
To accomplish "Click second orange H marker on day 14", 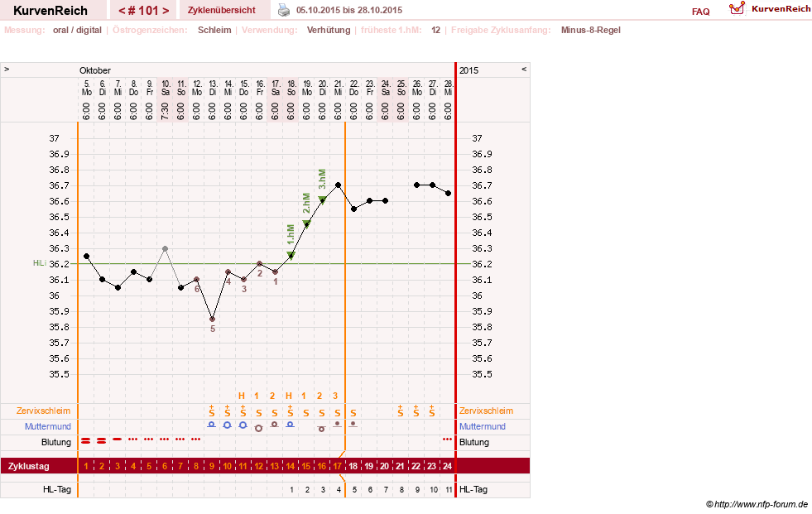I will point(289,396).
